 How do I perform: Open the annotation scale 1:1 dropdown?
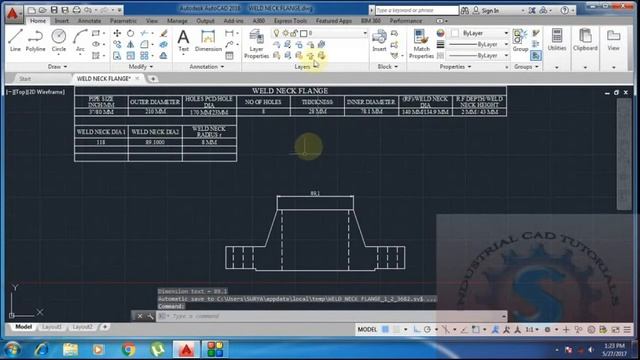[531, 329]
